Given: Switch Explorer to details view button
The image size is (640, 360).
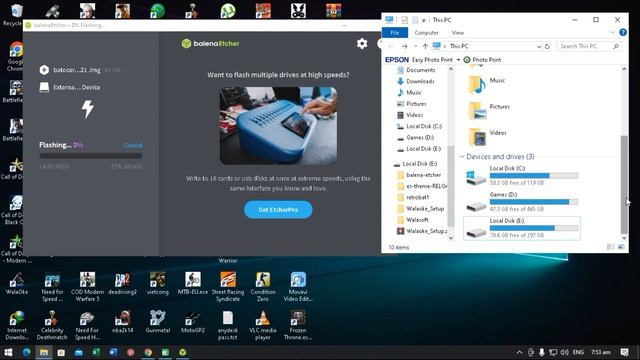Looking at the screenshot, I should [x=611, y=247].
